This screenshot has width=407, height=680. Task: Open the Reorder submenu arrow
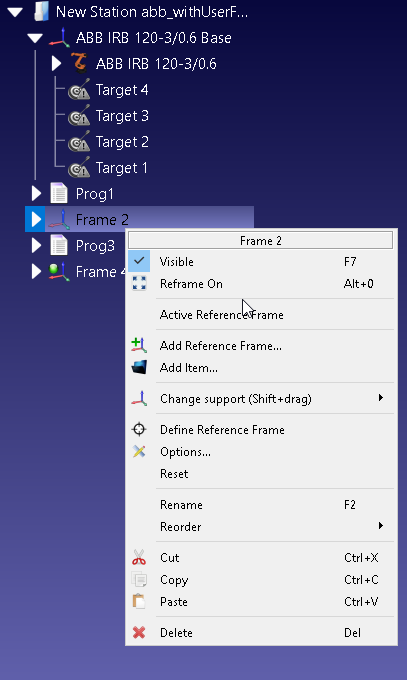(381, 526)
